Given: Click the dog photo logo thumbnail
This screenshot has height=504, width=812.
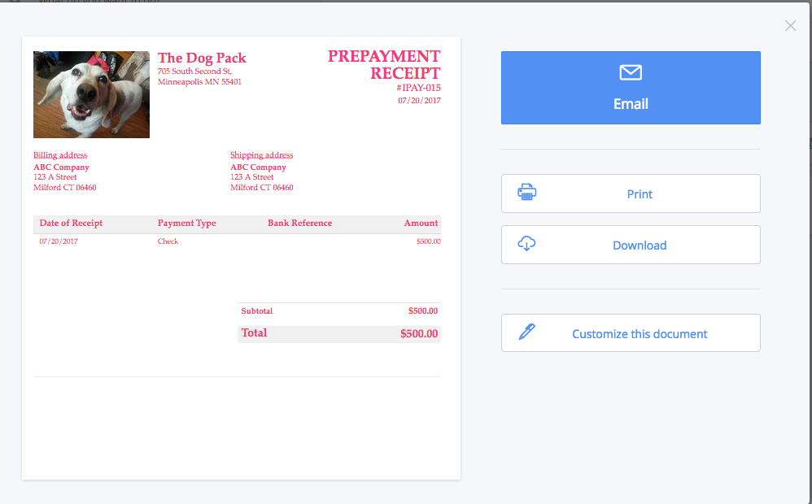Looking at the screenshot, I should [92, 94].
